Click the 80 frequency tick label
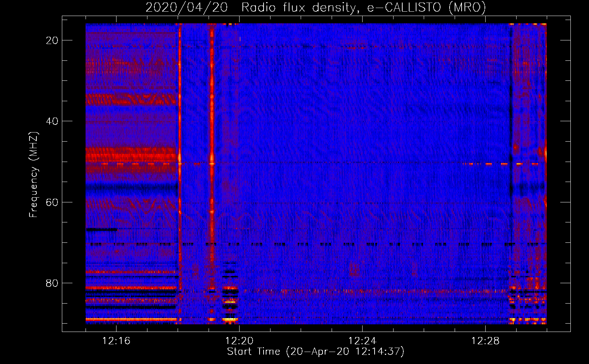The image size is (589, 364). [52, 283]
